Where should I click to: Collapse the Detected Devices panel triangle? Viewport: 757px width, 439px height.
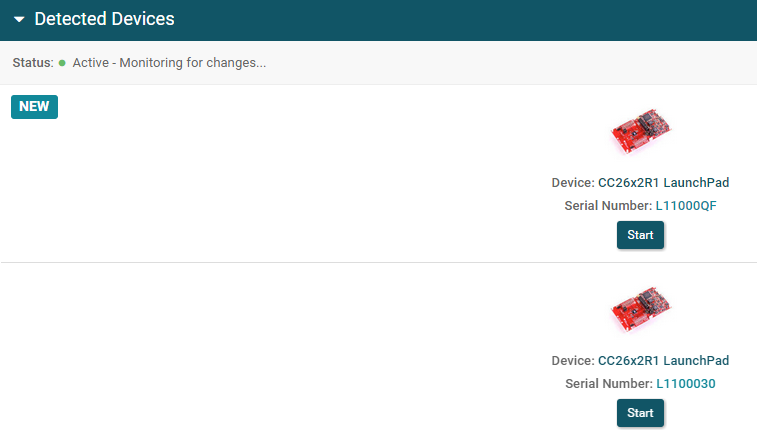pyautogui.click(x=19, y=19)
